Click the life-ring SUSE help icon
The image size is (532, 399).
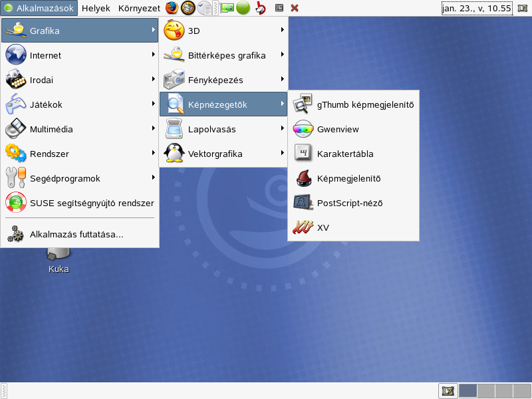click(x=15, y=202)
